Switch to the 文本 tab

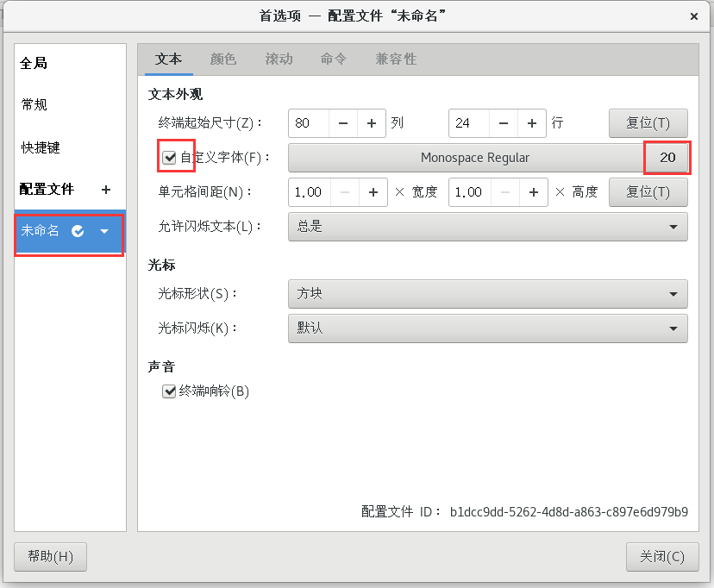tap(168, 59)
